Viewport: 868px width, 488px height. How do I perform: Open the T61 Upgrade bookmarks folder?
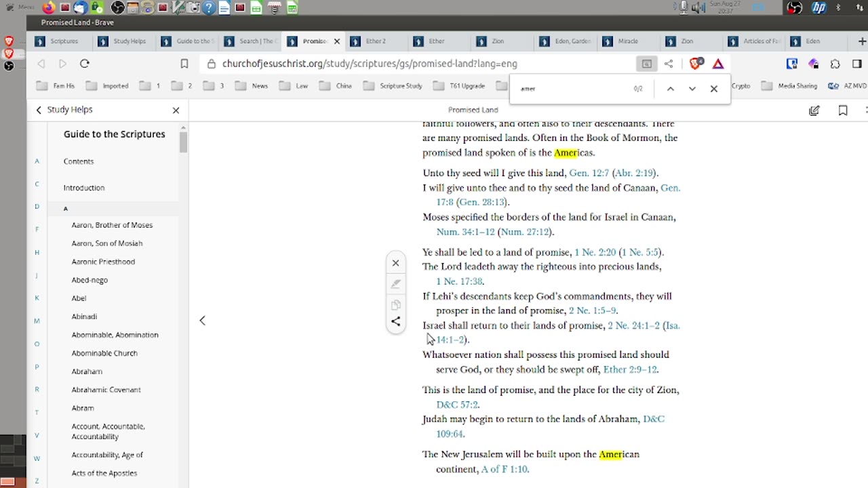tap(459, 86)
